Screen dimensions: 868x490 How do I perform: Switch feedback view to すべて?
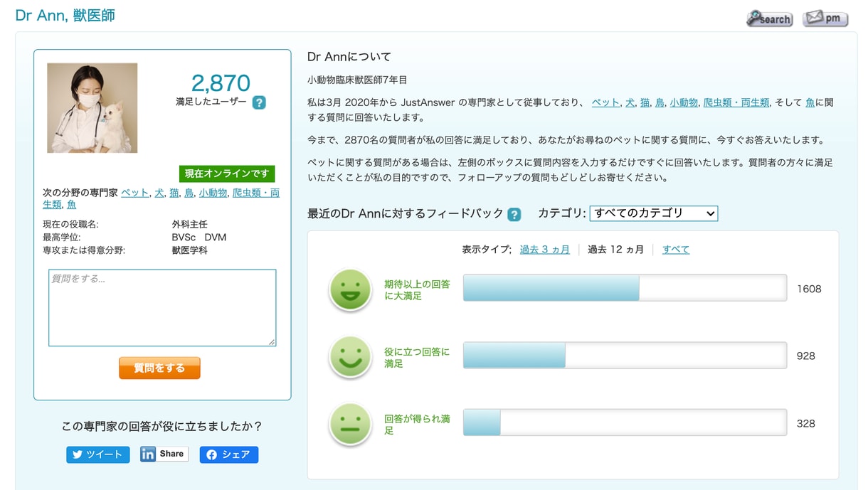tap(676, 250)
